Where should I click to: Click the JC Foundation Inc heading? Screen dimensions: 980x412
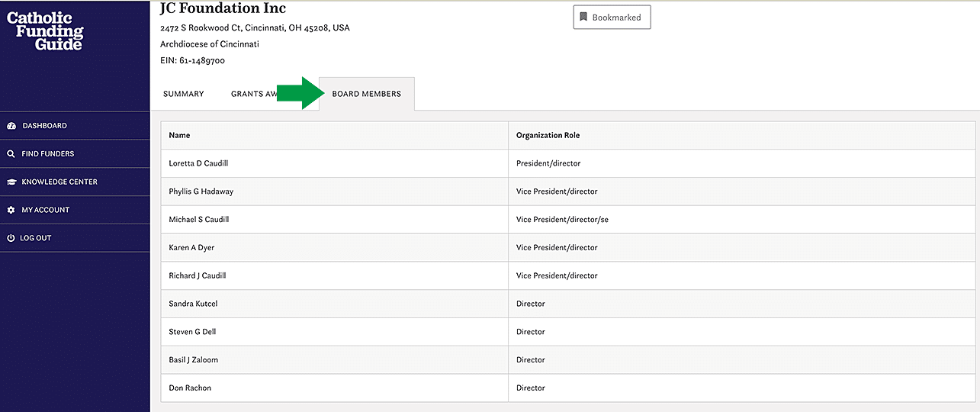tap(223, 8)
